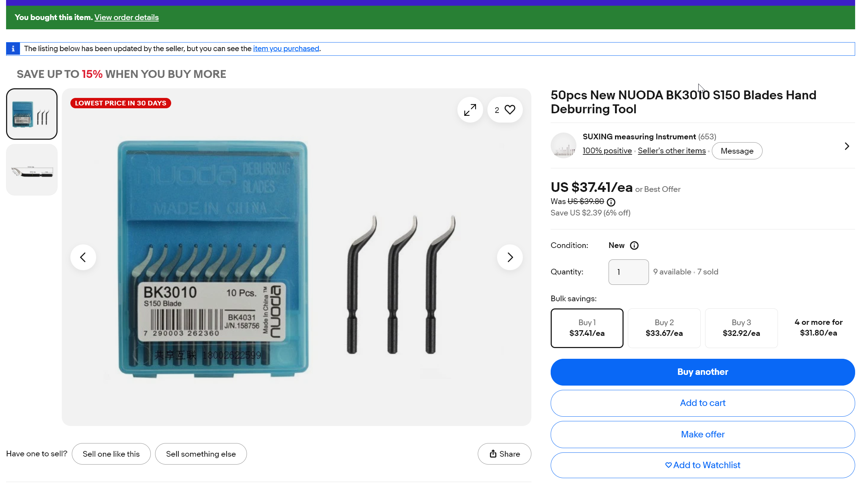Select Buy 1 bulk savings option
868x486 pixels.
point(587,328)
